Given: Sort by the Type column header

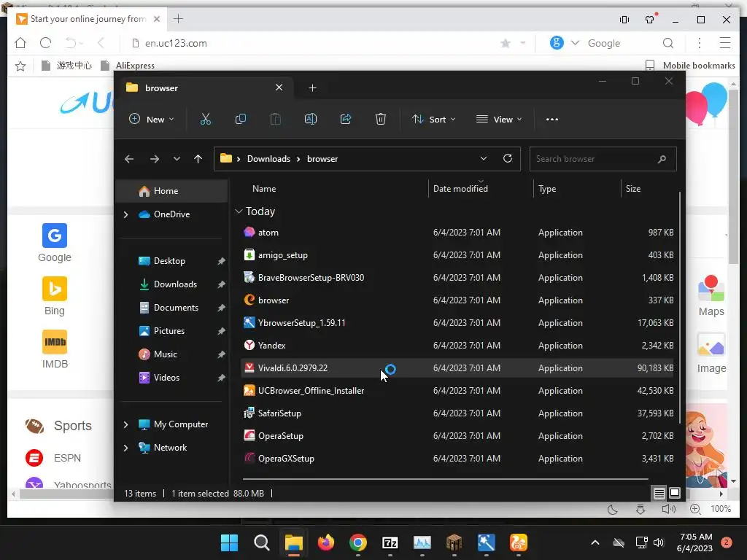Looking at the screenshot, I should pyautogui.click(x=547, y=189).
